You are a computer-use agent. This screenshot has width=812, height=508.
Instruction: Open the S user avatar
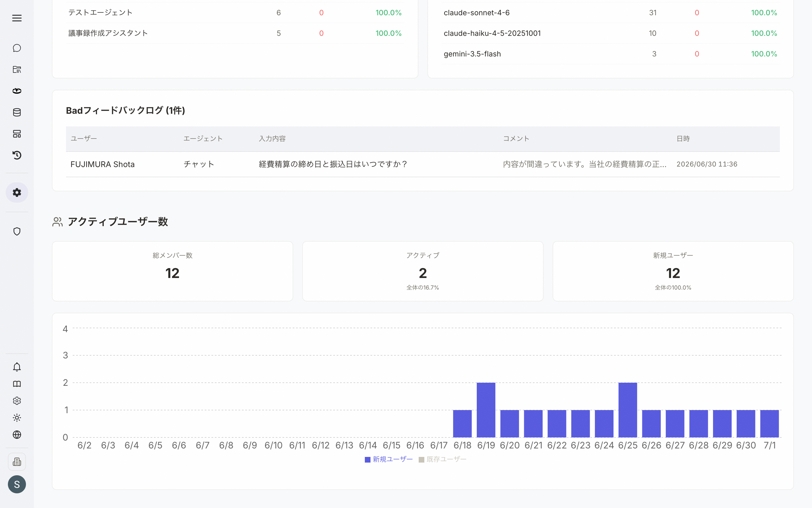coord(17,484)
